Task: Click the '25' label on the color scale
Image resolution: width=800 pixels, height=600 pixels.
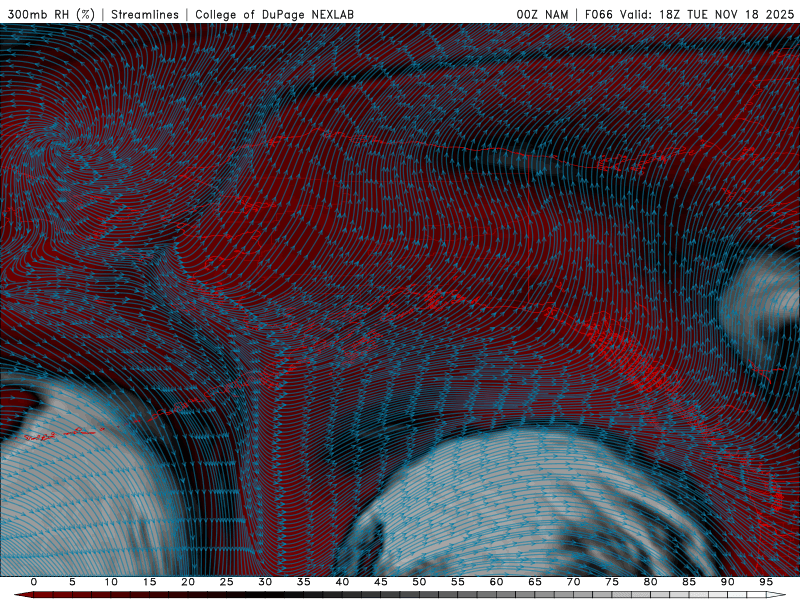Action: pos(226,582)
